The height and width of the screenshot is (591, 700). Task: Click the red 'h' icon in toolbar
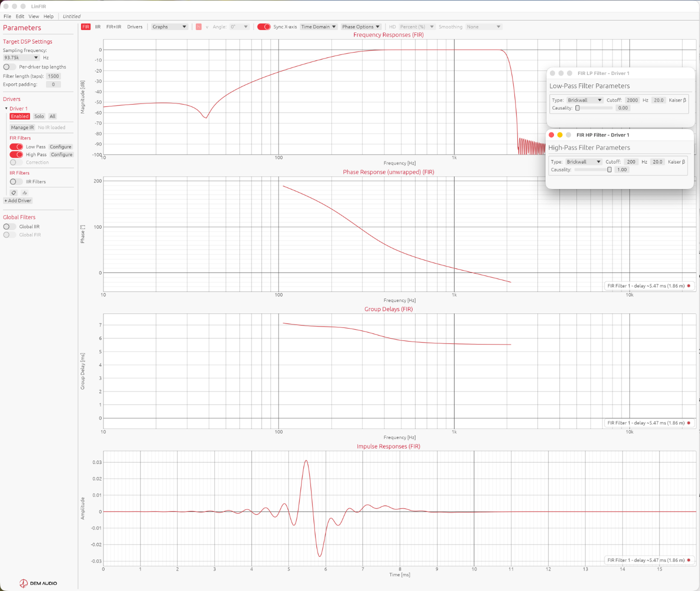click(x=198, y=27)
